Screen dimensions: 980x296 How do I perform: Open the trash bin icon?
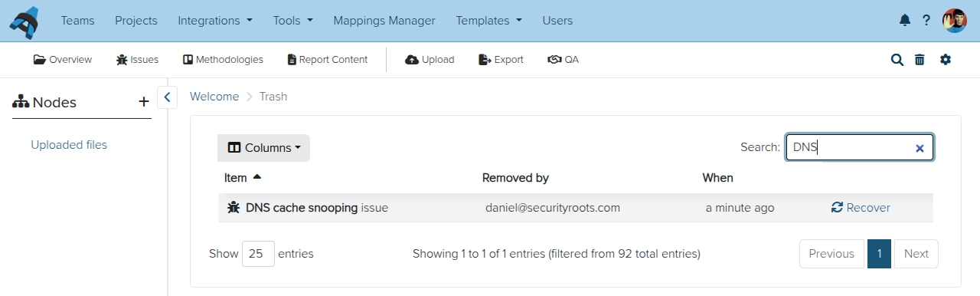(920, 60)
